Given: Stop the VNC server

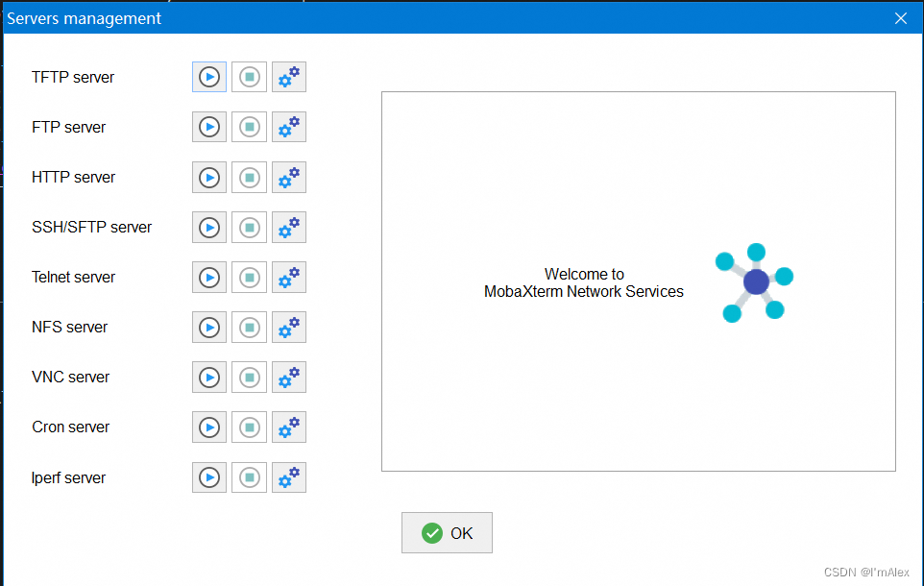Looking at the screenshot, I should click(x=250, y=378).
